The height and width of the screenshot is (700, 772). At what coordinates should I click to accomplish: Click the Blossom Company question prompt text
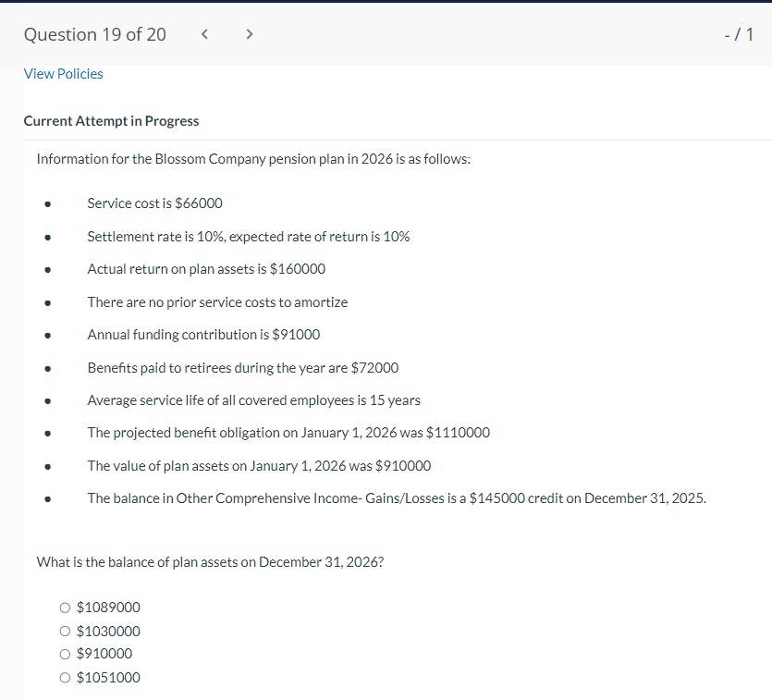(x=253, y=159)
